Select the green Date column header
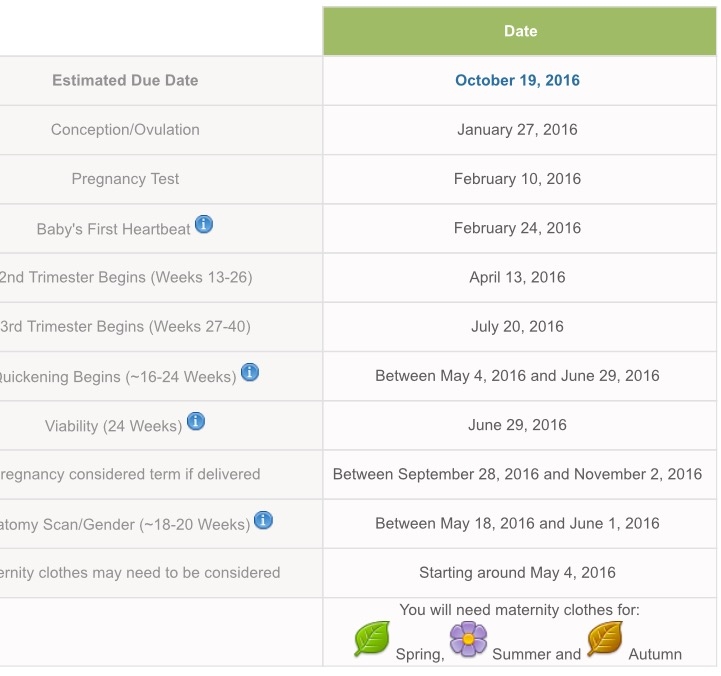Screen dimensions: 721x676 point(520,31)
